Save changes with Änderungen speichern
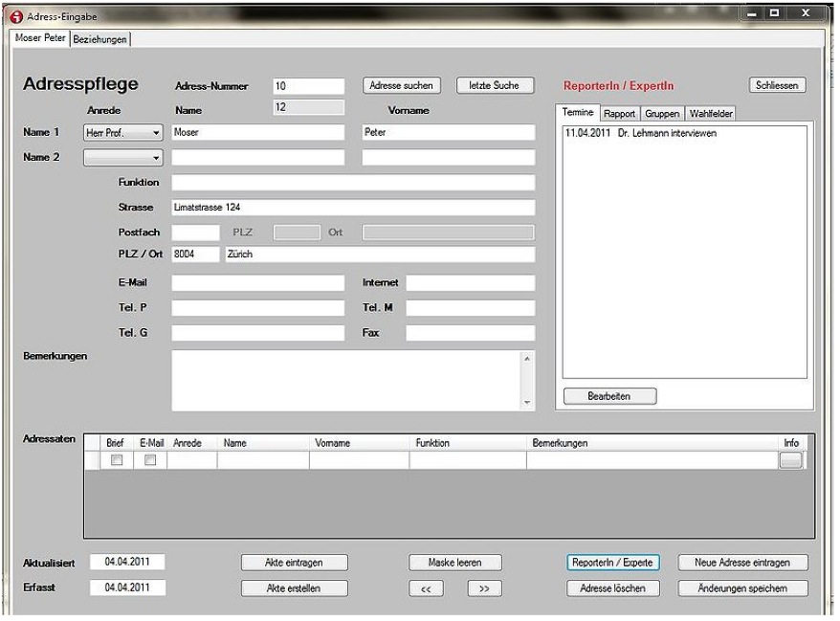 pos(743,588)
